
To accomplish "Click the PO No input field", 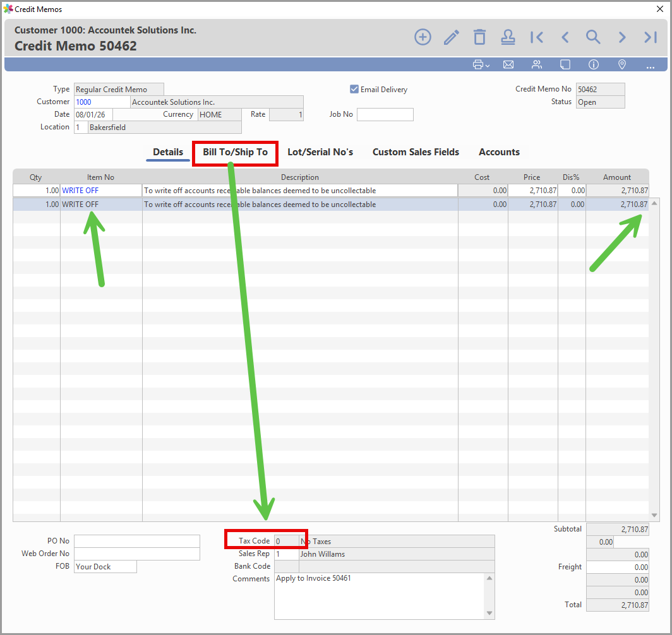I will point(136,541).
